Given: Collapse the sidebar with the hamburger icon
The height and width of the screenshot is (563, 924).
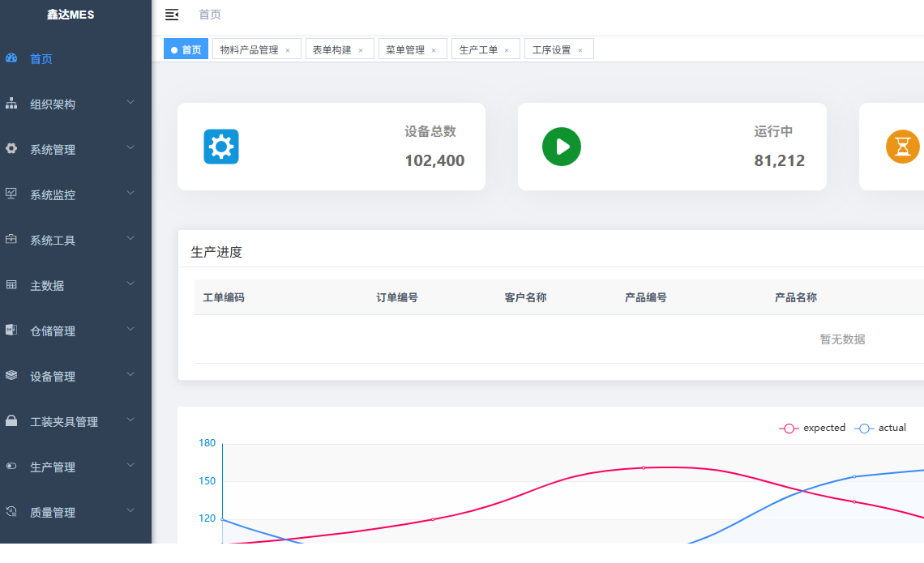Looking at the screenshot, I should (172, 15).
